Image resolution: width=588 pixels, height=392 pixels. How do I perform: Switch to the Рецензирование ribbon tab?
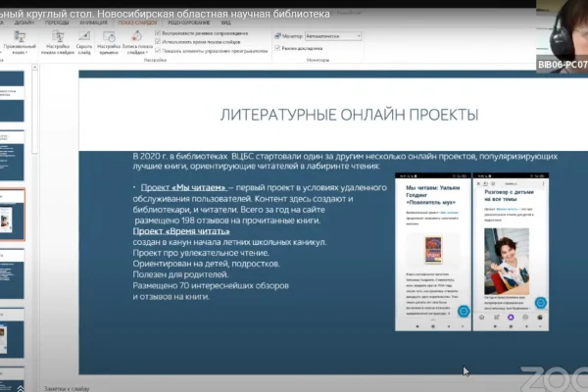(188, 23)
